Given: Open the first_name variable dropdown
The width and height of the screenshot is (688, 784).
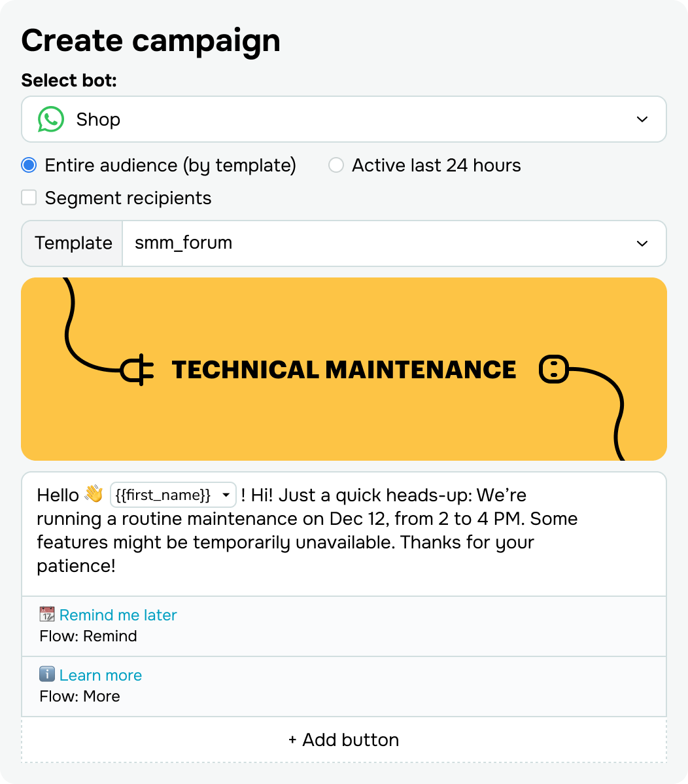Looking at the screenshot, I should (225, 495).
